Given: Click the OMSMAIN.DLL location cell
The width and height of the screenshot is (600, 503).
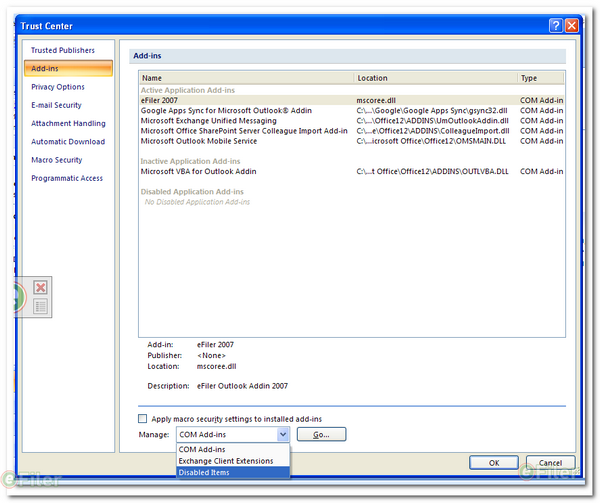Looking at the screenshot, I should (x=431, y=141).
